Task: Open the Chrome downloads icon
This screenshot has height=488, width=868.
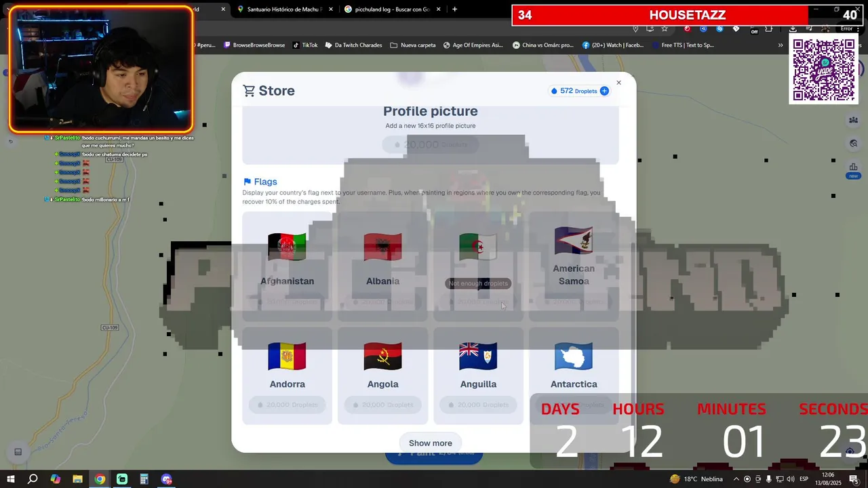Action: pyautogui.click(x=793, y=28)
